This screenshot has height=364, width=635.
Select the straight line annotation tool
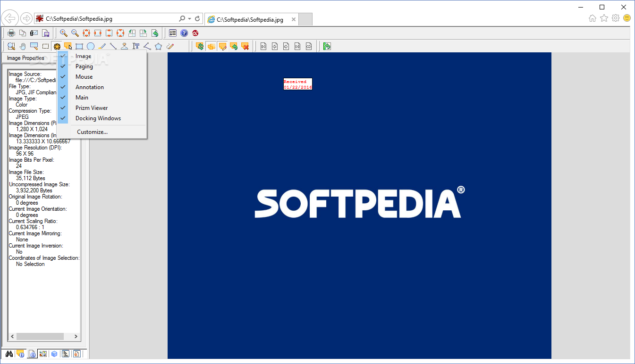point(113,46)
